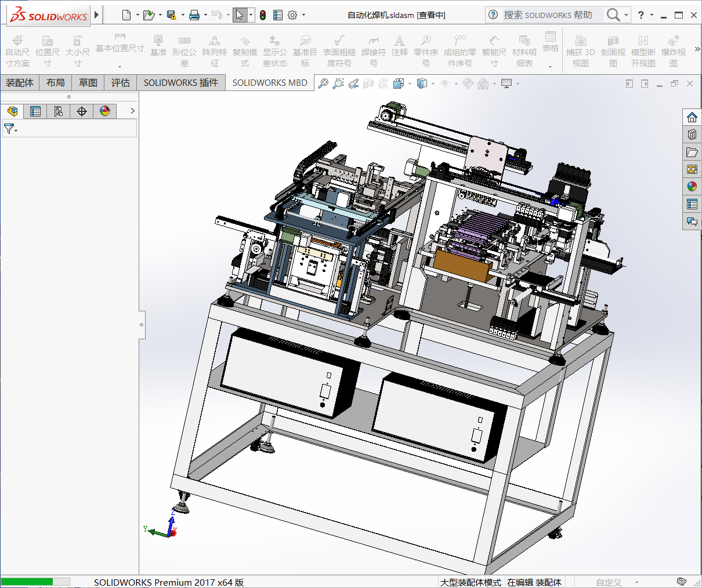Viewport: 702px width, 588px height.
Task: Expand the SOLIDWORKS logo menu arrow
Action: click(96, 15)
